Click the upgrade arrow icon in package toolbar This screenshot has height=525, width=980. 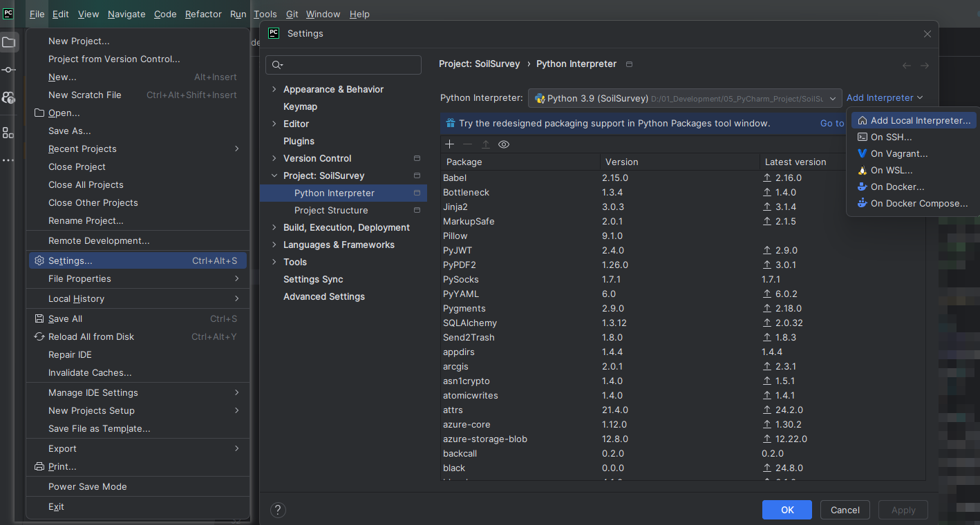tap(485, 144)
